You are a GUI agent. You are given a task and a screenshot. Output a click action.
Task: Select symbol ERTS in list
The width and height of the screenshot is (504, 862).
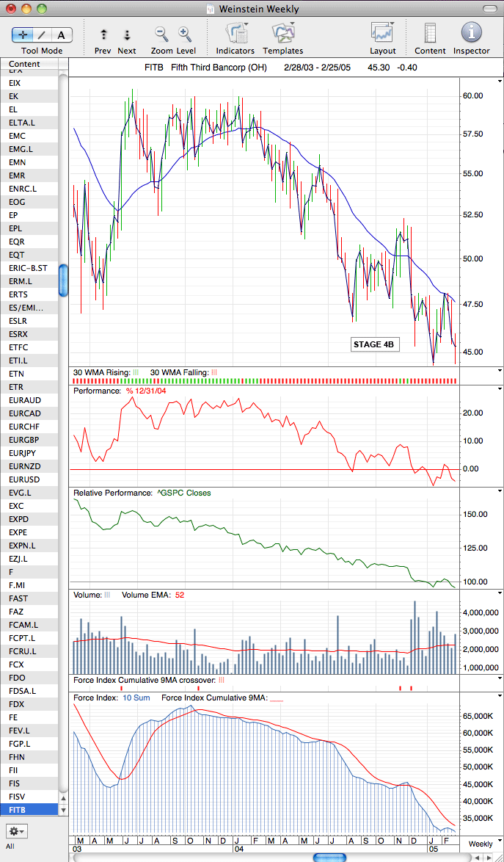(x=29, y=294)
